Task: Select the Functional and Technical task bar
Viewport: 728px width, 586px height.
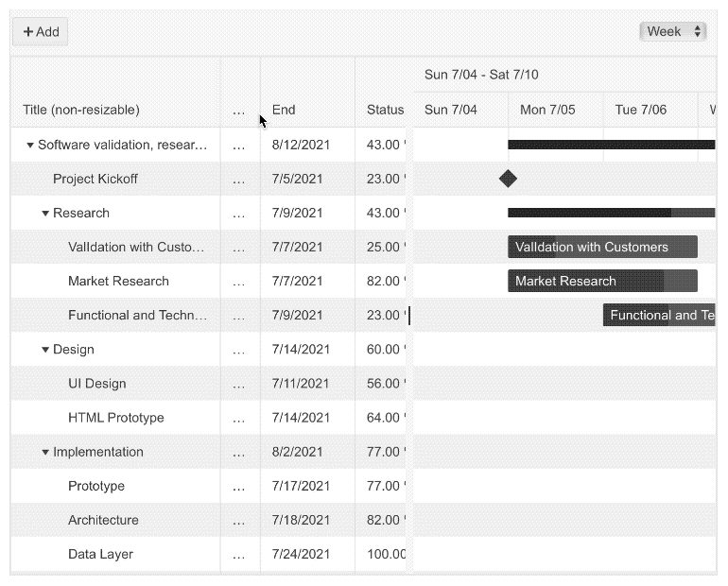Action: tap(659, 315)
